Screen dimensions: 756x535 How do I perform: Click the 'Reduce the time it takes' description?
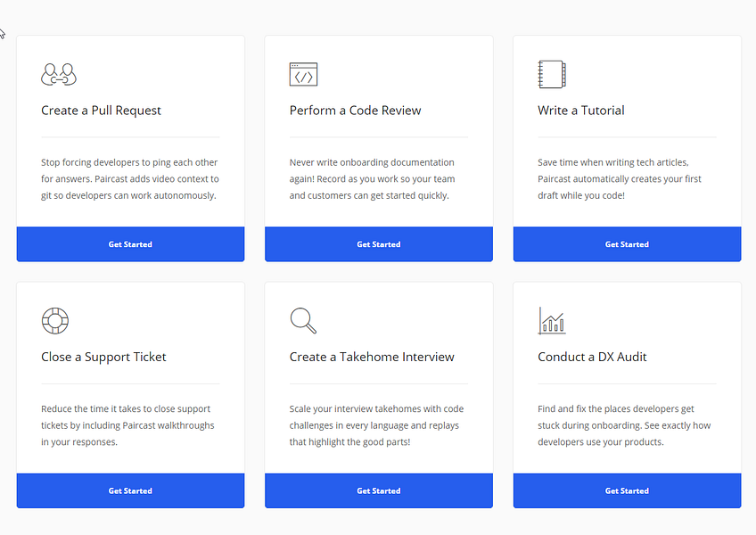(127, 425)
